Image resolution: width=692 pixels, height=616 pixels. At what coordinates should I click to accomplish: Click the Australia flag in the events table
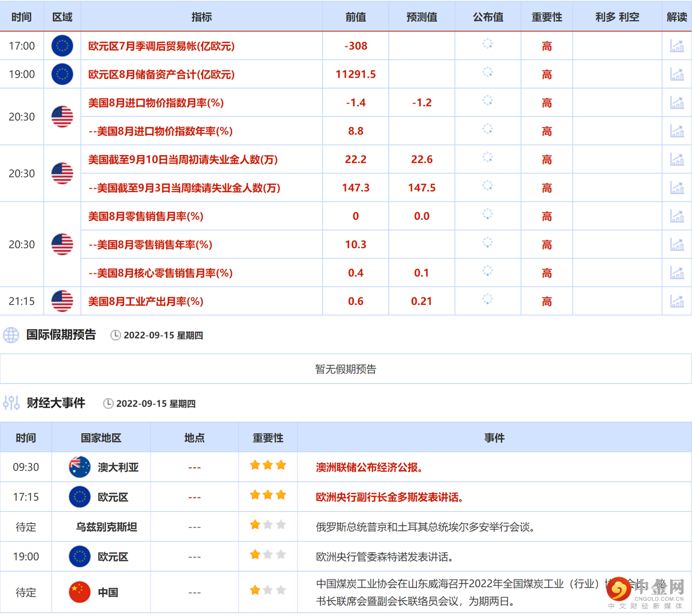click(79, 467)
